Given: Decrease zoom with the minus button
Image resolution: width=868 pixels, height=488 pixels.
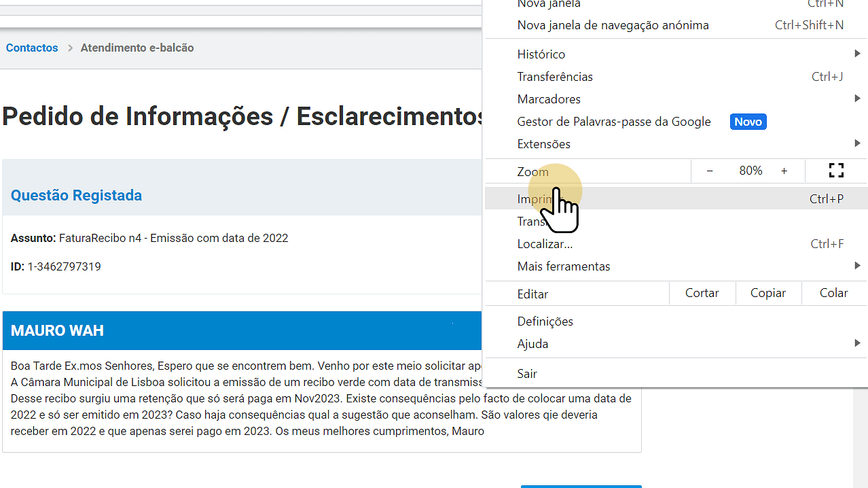Looking at the screenshot, I should click(x=710, y=171).
